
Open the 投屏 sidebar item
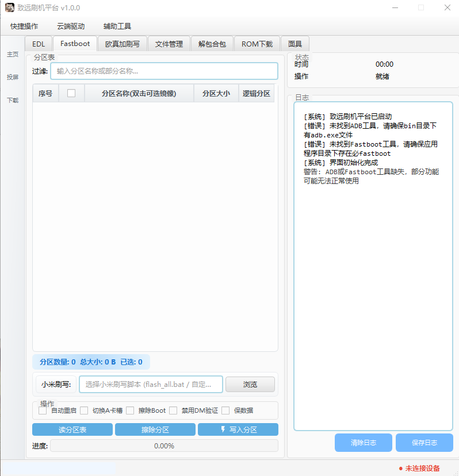pyautogui.click(x=13, y=77)
